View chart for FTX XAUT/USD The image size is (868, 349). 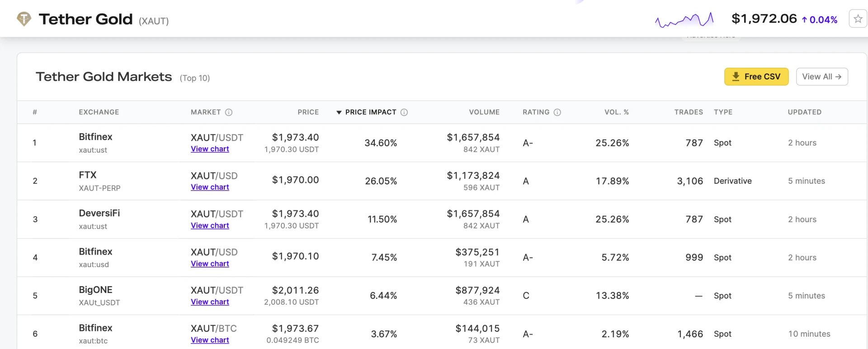210,187
